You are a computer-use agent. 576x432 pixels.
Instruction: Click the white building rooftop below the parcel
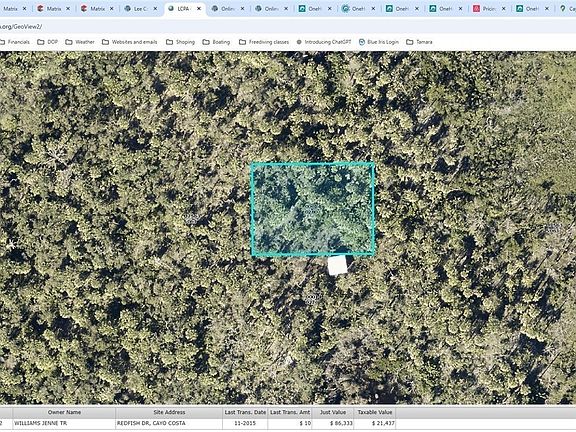(337, 265)
